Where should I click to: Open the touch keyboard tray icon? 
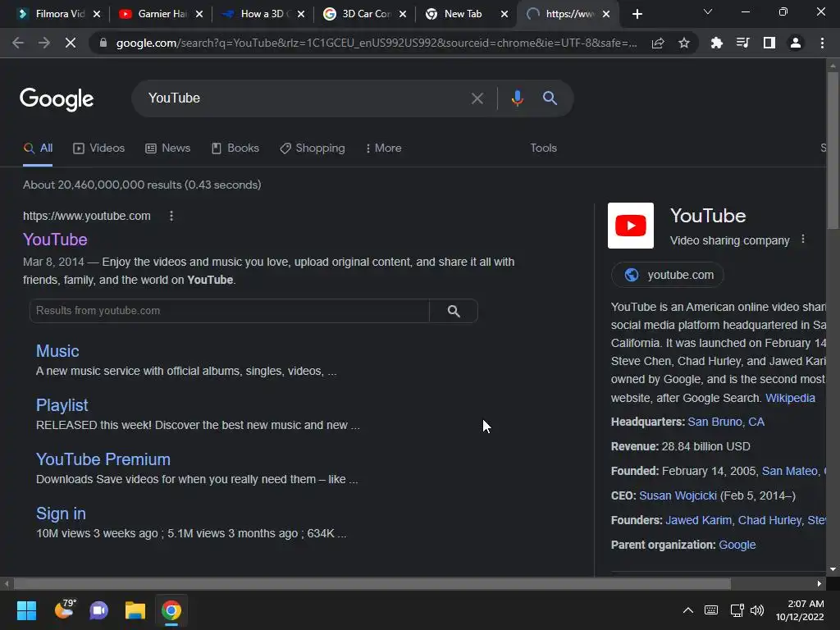[711, 610]
